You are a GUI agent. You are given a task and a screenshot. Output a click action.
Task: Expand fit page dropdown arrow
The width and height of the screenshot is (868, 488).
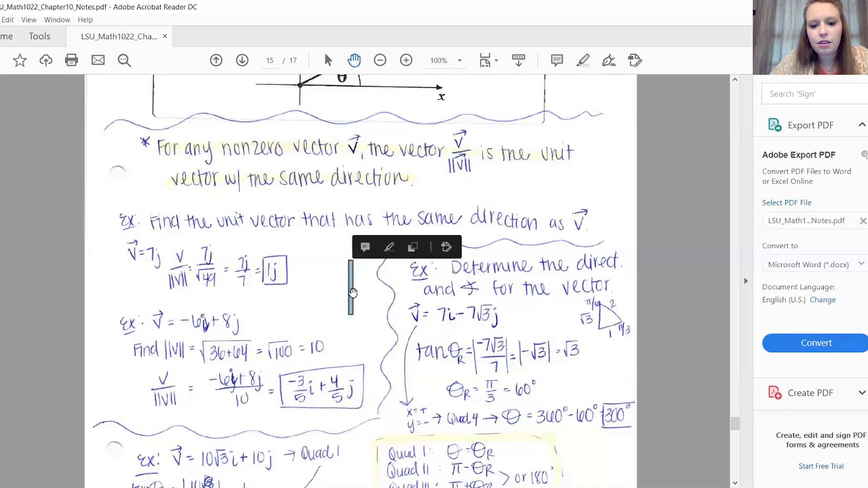pos(496,61)
